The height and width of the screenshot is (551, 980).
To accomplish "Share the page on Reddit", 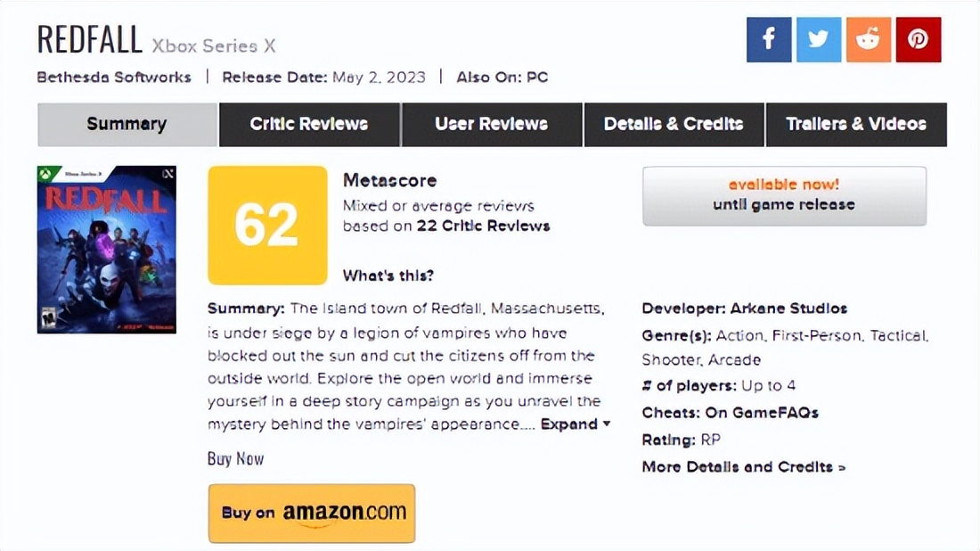I will 869,39.
